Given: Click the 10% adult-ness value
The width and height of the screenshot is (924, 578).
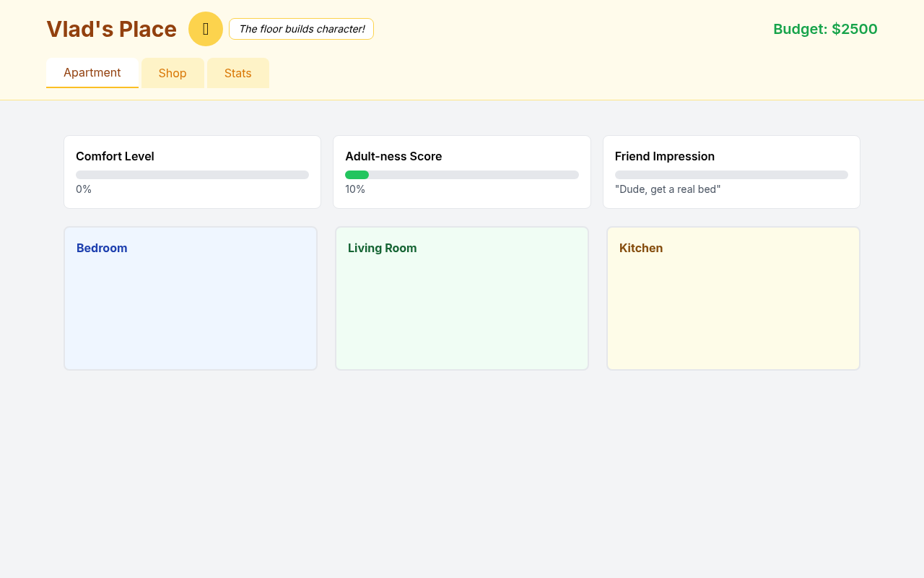Looking at the screenshot, I should tap(355, 189).
